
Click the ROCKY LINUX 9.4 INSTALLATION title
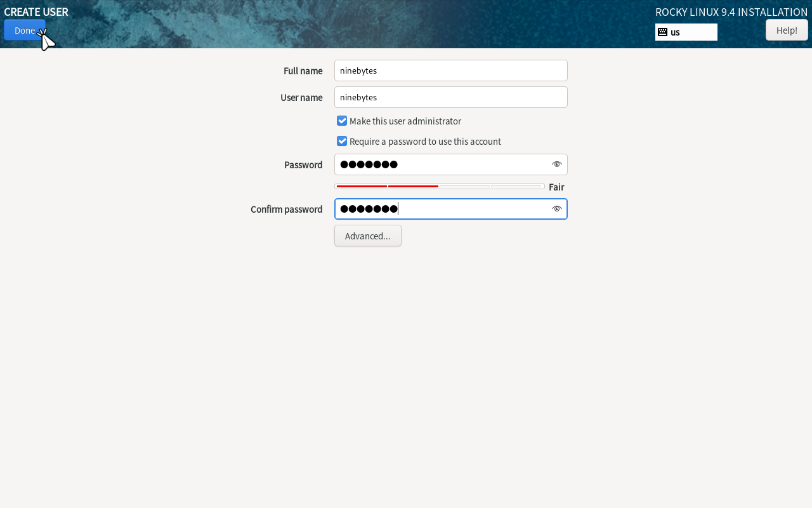coord(731,12)
